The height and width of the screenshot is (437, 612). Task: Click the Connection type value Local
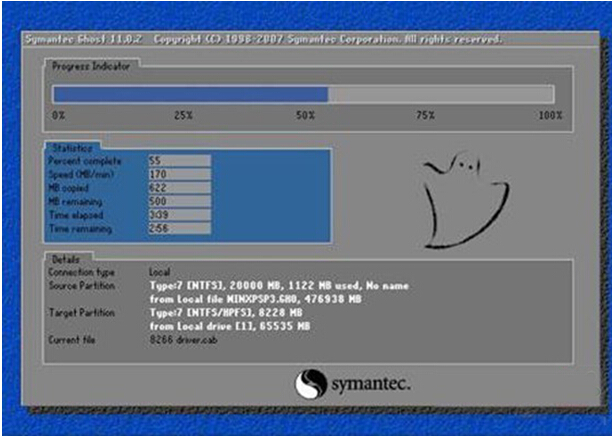pos(159,272)
